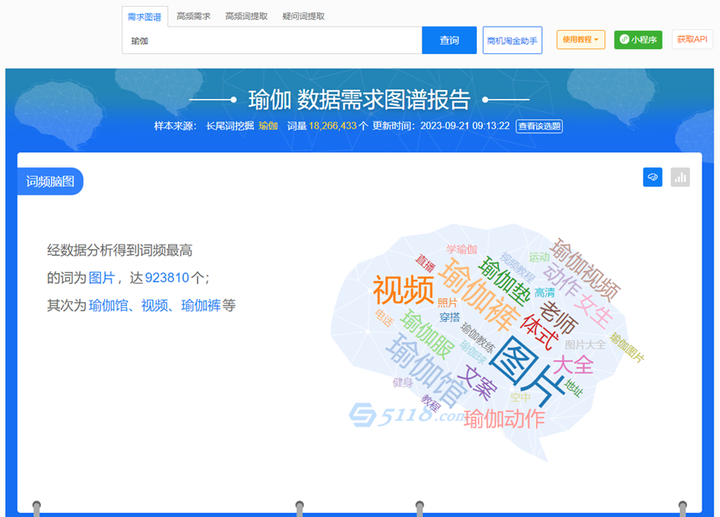Click the 查看该选题 button
720x517 pixels.
pos(539,126)
